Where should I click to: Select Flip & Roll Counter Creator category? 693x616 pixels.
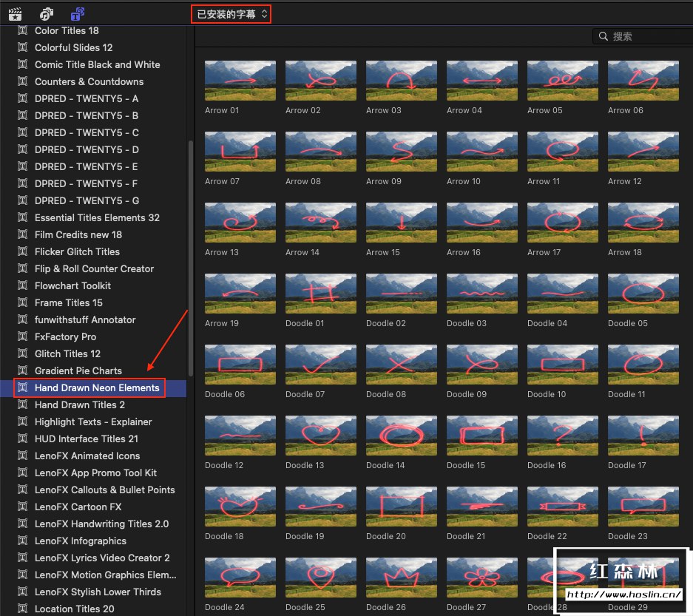pos(94,268)
